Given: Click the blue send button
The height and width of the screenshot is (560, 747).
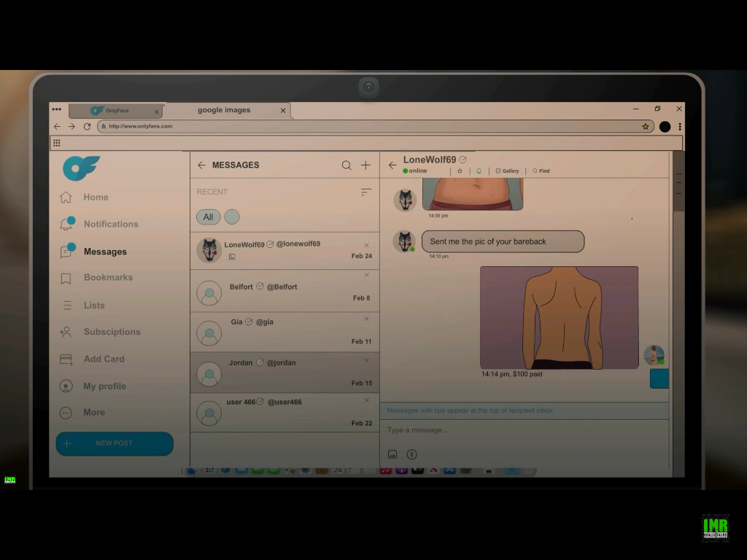Looking at the screenshot, I should [659, 378].
